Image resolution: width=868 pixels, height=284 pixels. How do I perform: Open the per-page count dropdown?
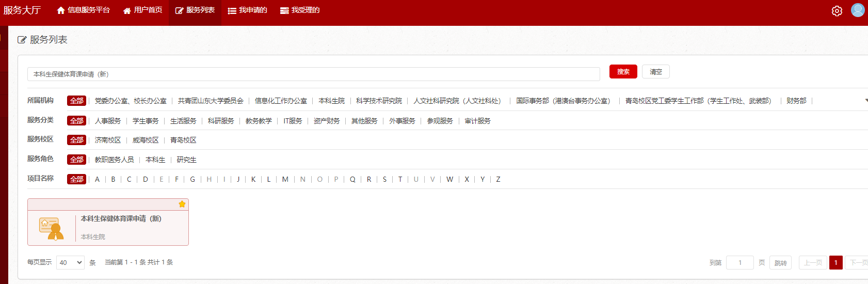pos(70,262)
